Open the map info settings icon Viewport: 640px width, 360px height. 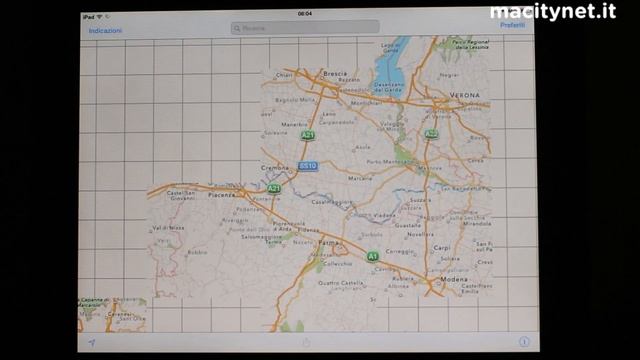(x=524, y=342)
